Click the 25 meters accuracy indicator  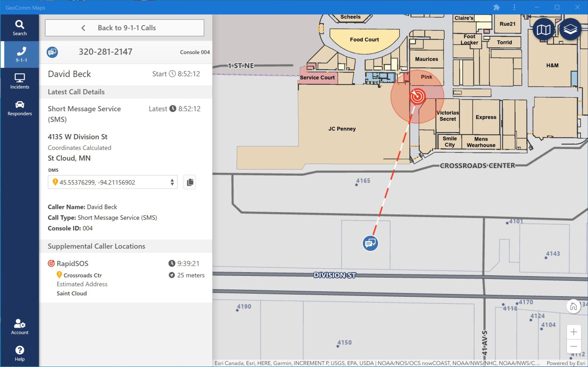pos(187,275)
